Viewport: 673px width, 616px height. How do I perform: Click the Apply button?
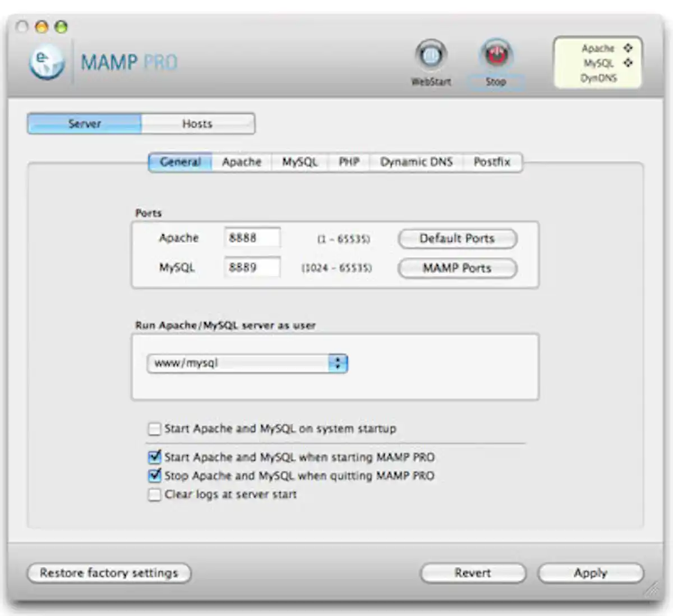pyautogui.click(x=591, y=573)
